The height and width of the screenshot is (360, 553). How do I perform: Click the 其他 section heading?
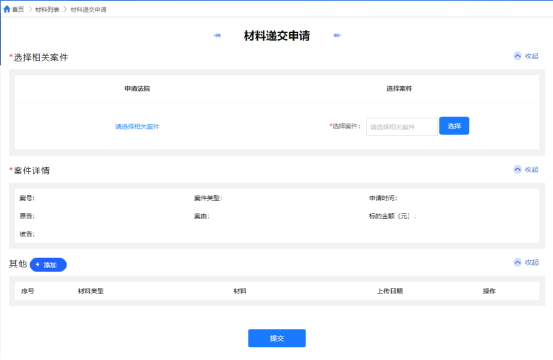(x=18, y=264)
